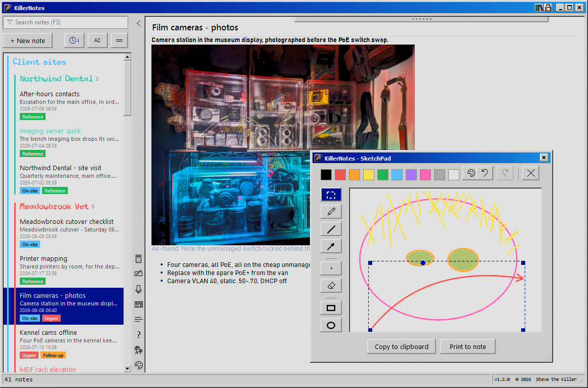Pick the green color swatch
This screenshot has height=388, width=588.
pos(383,175)
